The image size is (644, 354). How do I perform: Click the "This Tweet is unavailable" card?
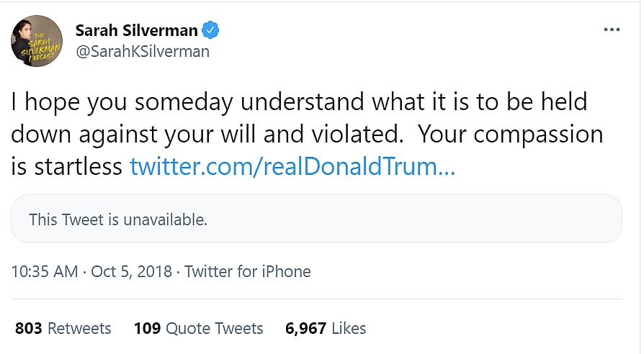(x=316, y=219)
